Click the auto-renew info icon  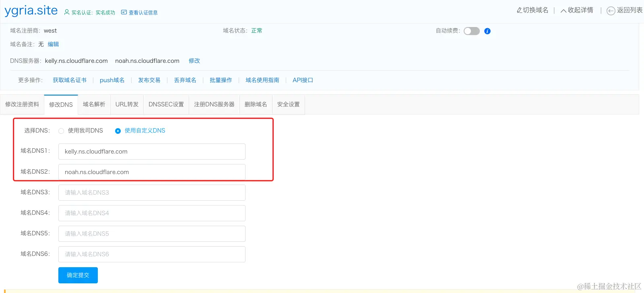coord(487,31)
